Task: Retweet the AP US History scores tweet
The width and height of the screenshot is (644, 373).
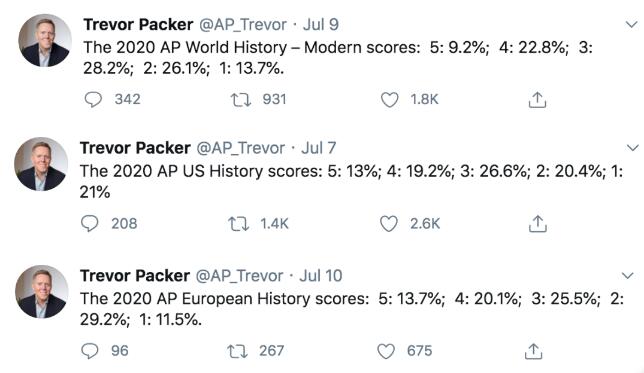Action: tap(239, 224)
